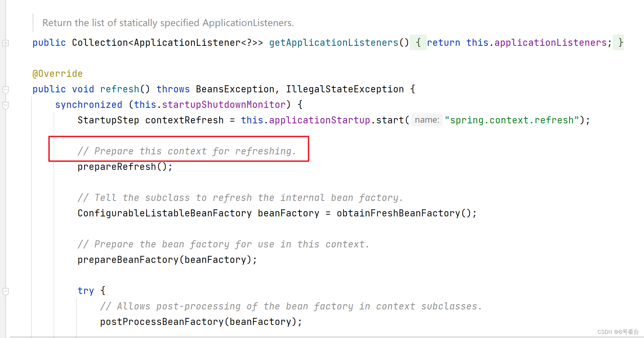Collapse the try block fold marker
The width and height of the screenshot is (644, 338).
click(6, 291)
